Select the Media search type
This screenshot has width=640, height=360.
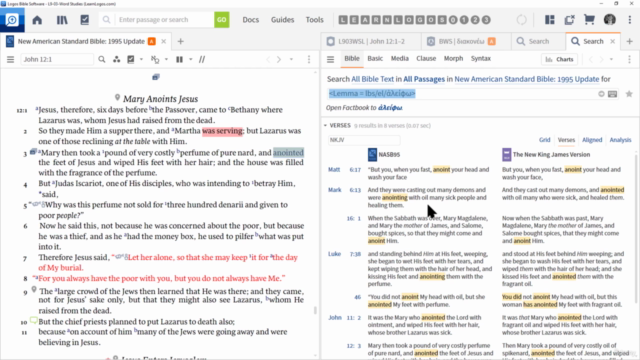(400, 58)
